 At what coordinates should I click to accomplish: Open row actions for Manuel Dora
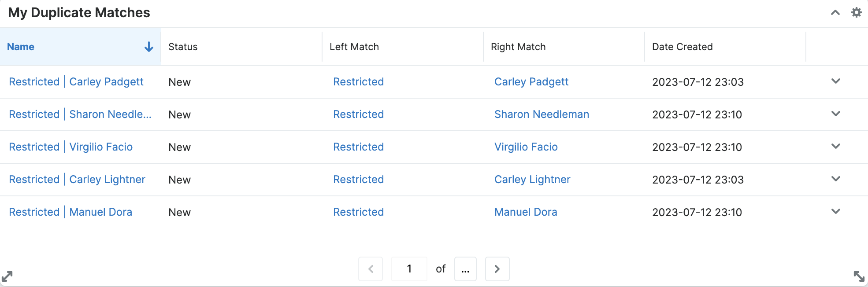[x=835, y=212]
